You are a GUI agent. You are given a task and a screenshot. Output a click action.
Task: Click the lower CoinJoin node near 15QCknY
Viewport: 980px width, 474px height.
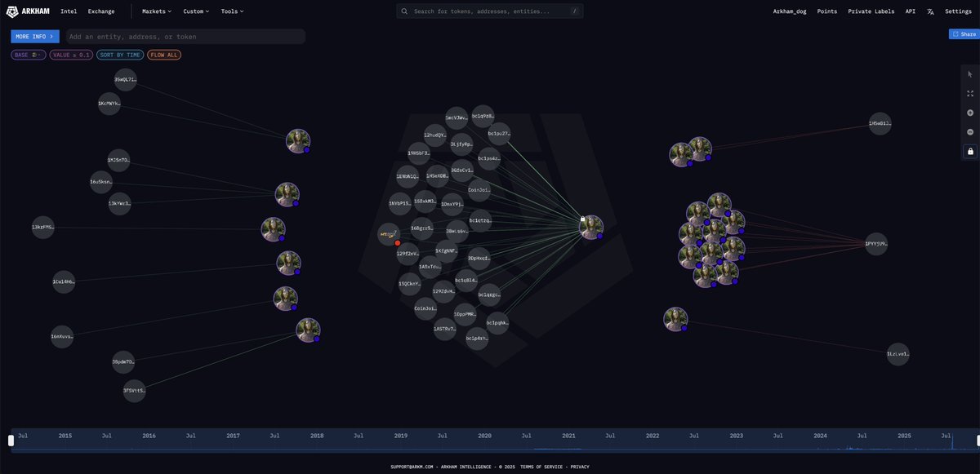pyautogui.click(x=425, y=308)
